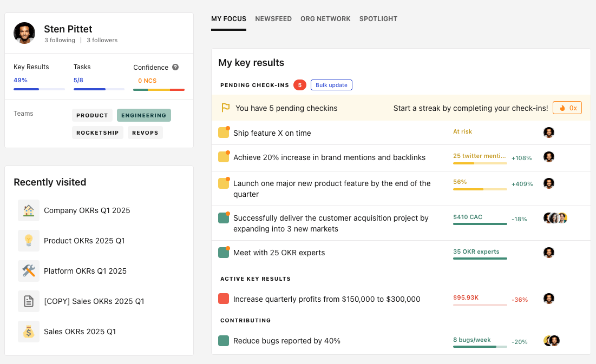Open Company OKRs via the house icon

point(28,210)
